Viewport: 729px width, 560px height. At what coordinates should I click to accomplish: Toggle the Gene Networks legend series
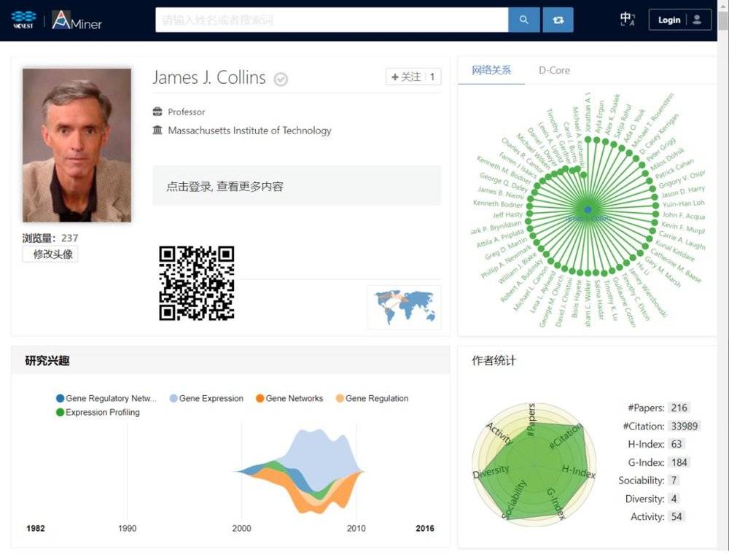289,398
